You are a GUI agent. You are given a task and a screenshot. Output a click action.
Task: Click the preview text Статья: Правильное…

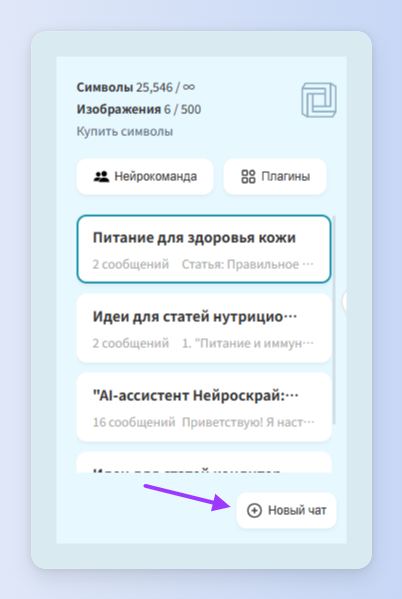248,264
